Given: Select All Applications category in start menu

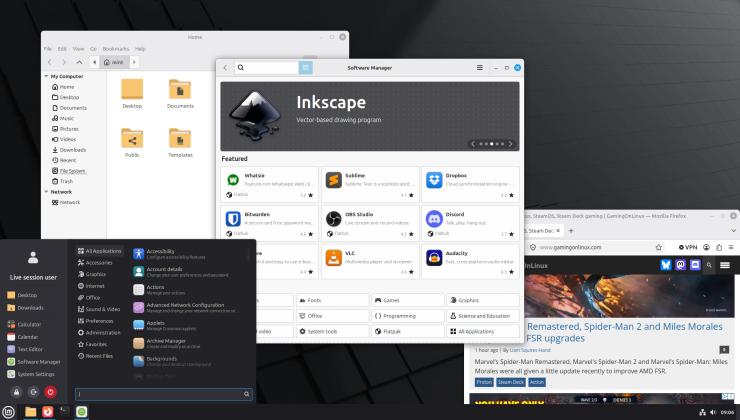Looking at the screenshot, I should [x=100, y=251].
